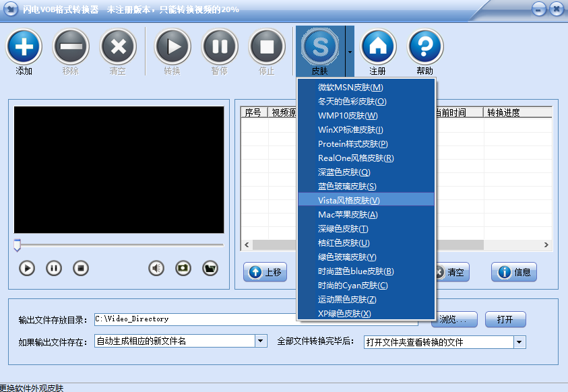Viewport: 568px width, 392px height.
Task: Click the 上移 (Move Up) button
Action: (x=265, y=272)
